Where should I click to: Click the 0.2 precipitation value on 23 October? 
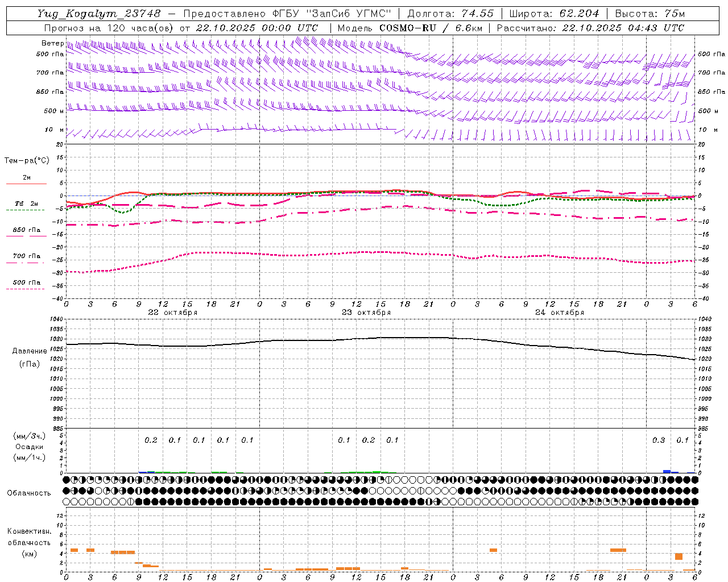tap(369, 440)
